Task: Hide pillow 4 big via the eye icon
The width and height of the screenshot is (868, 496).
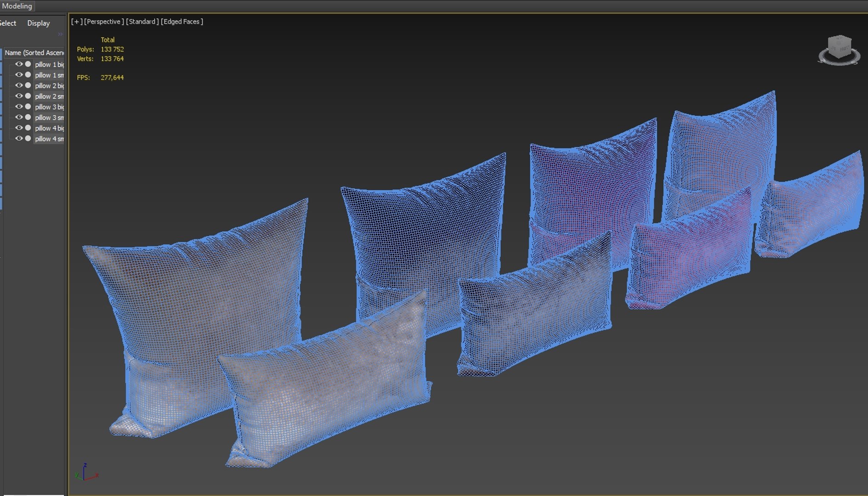Action: point(19,128)
